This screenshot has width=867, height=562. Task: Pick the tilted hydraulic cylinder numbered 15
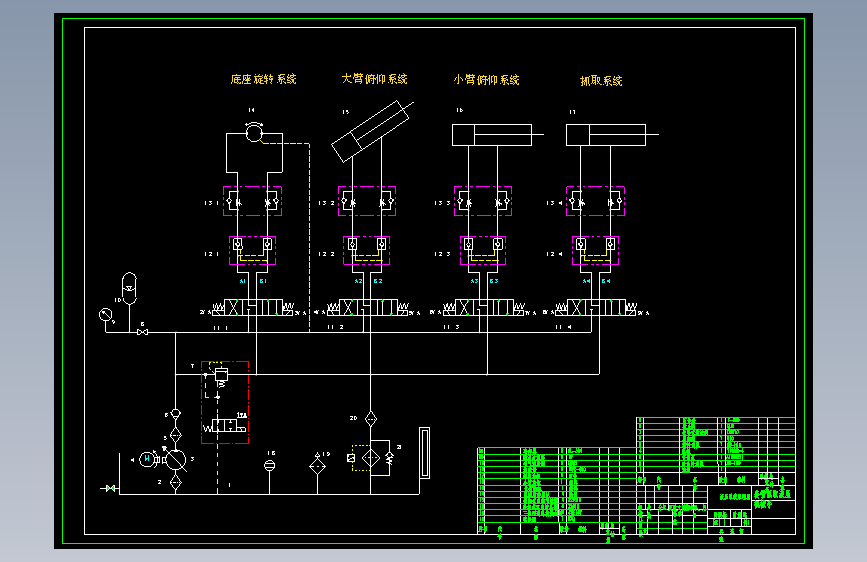click(x=372, y=131)
